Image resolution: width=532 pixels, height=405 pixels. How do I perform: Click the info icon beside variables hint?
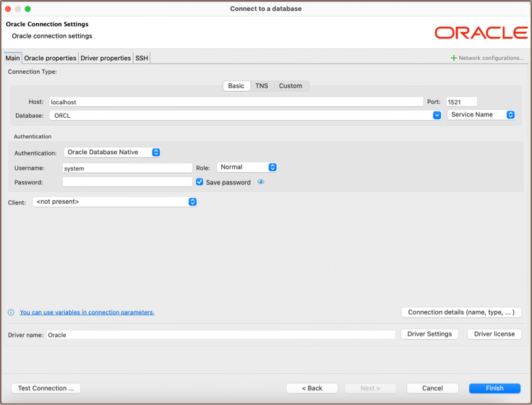coord(11,312)
